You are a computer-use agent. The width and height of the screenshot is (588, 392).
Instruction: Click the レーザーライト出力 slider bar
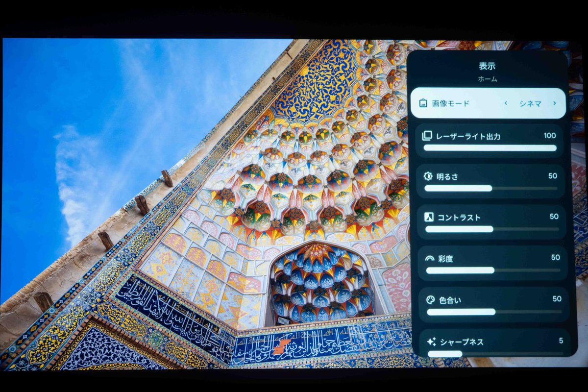(490, 148)
